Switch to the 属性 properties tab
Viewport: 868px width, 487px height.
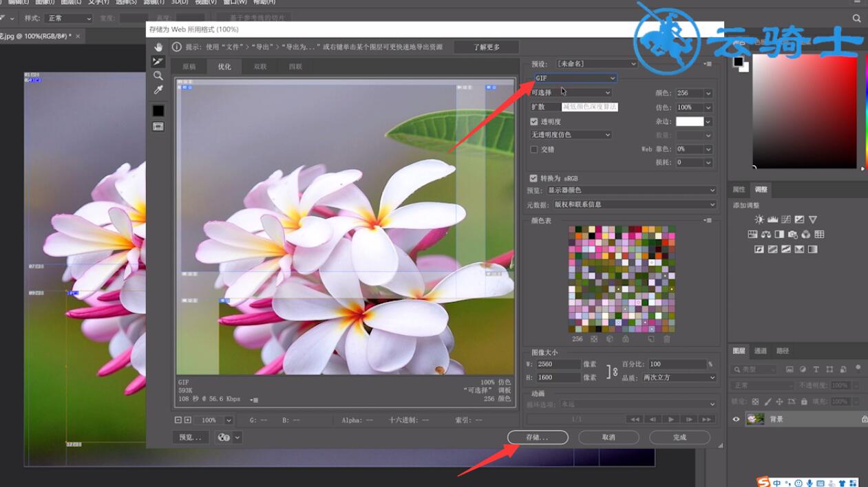[739, 189]
